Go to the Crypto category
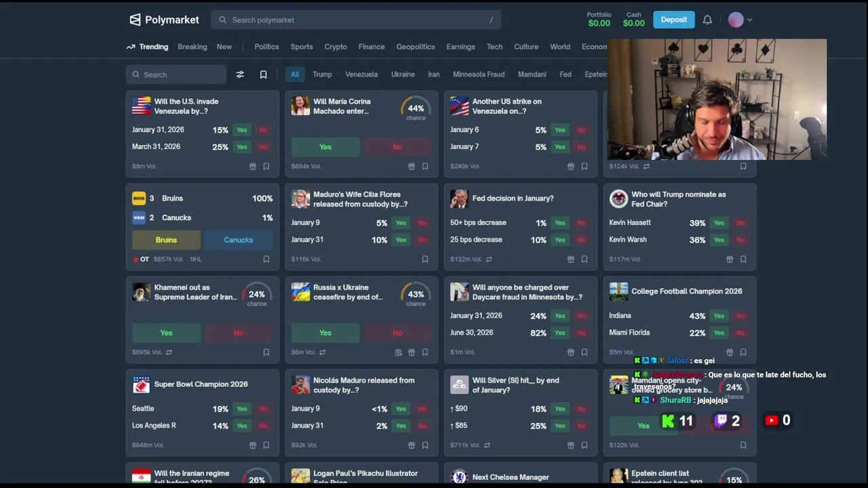Viewport: 868px width, 488px height. point(336,47)
